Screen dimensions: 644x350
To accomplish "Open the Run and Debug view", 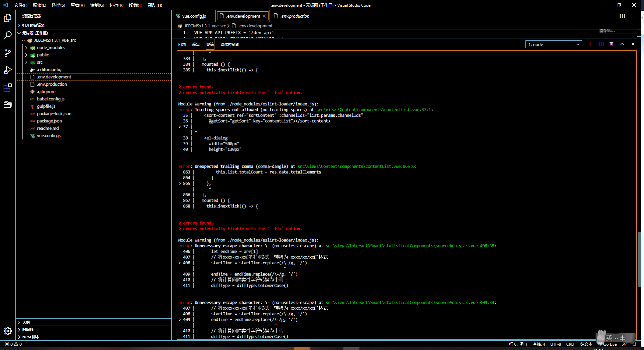I will 8,70.
